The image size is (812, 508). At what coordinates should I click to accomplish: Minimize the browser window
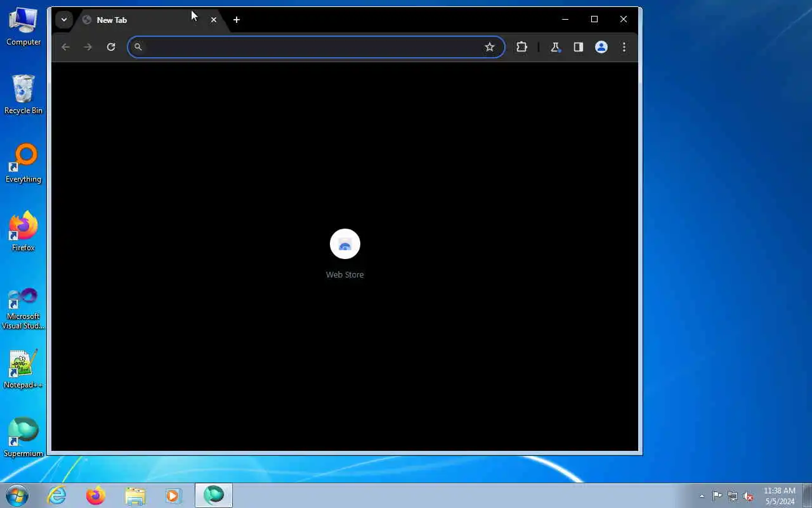point(565,20)
